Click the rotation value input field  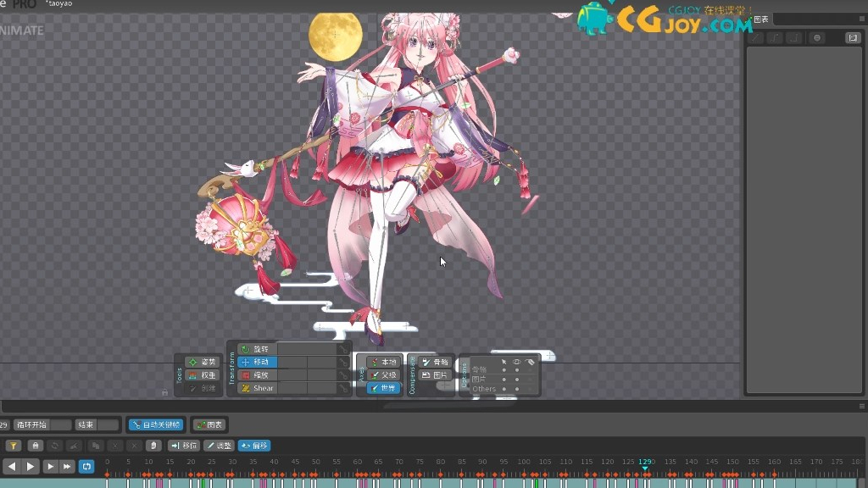click(x=307, y=349)
